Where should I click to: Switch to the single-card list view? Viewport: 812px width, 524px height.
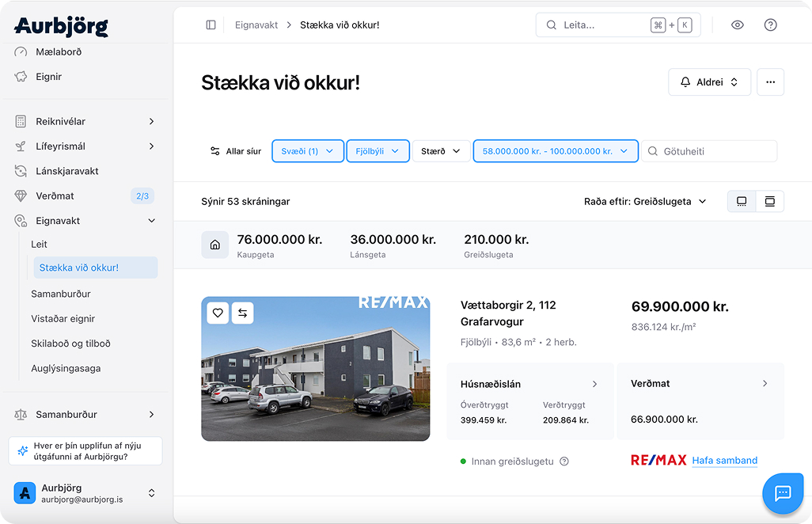pyautogui.click(x=742, y=202)
